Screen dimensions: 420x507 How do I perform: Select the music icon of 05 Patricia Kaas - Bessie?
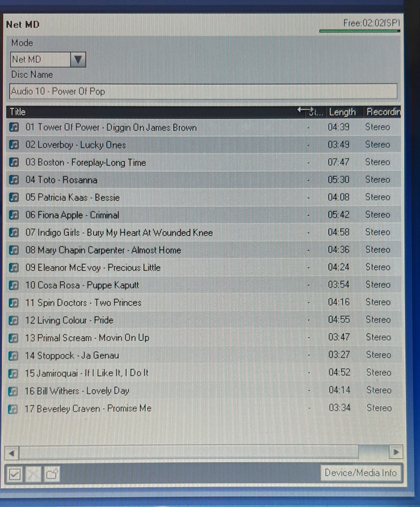[14, 197]
